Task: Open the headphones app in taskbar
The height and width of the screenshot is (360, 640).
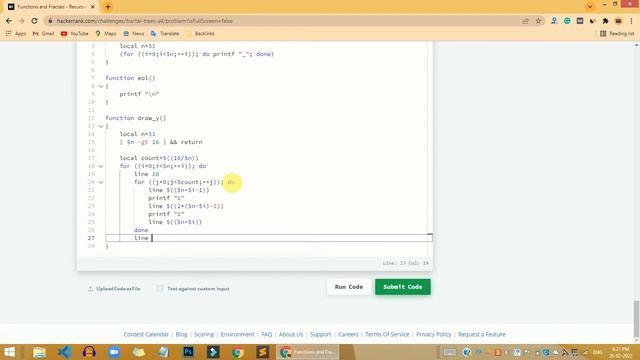Action: 89,352
